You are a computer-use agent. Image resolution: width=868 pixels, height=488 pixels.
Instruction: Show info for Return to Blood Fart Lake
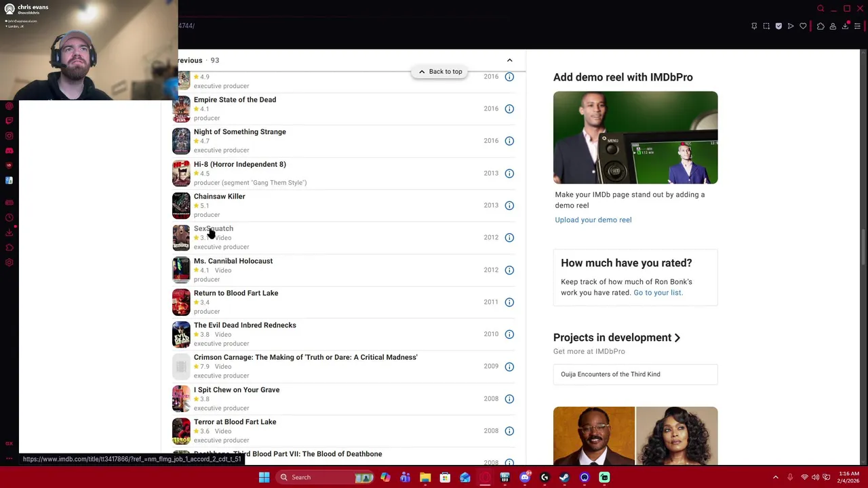[509, 302]
